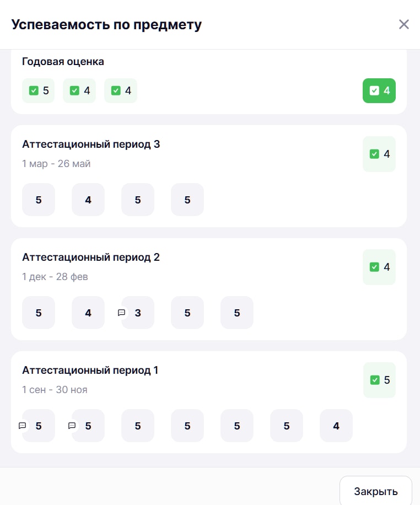Click the first grade 5 in period 3
The image size is (420, 505).
(39, 200)
